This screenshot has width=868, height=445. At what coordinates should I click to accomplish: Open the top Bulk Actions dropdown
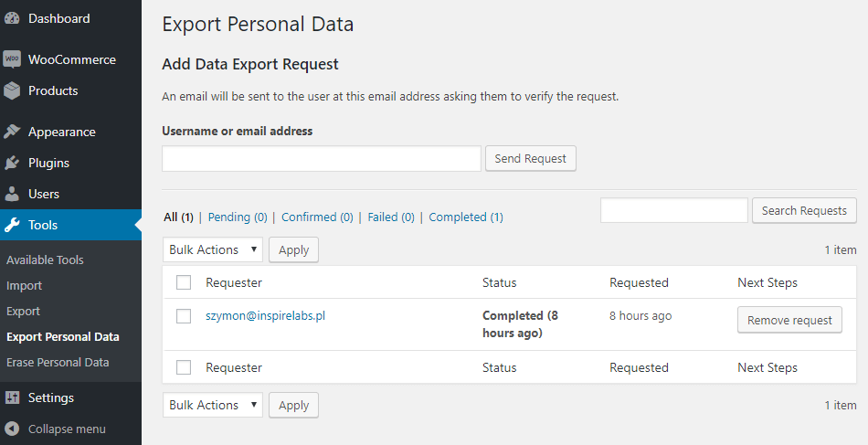pyautogui.click(x=213, y=249)
